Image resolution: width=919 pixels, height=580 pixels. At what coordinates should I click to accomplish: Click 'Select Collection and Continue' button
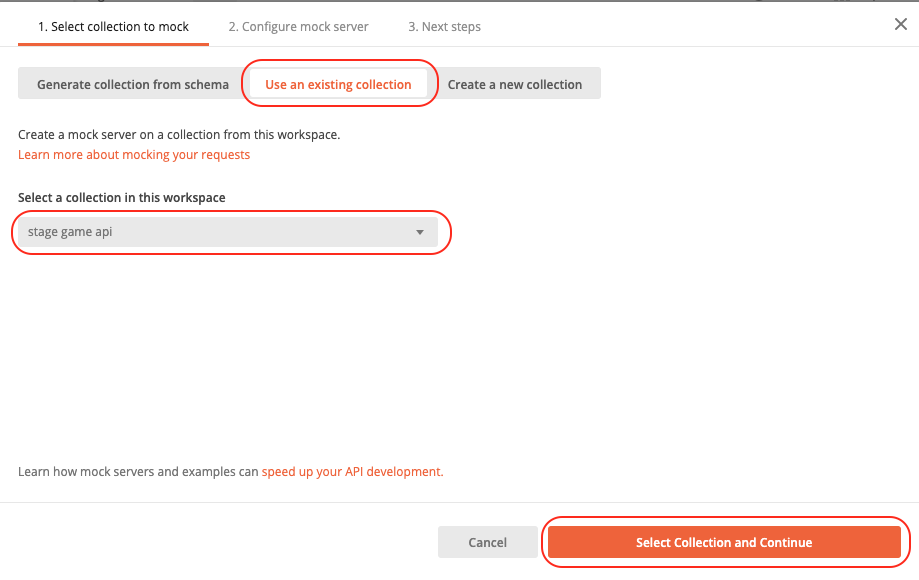(724, 543)
